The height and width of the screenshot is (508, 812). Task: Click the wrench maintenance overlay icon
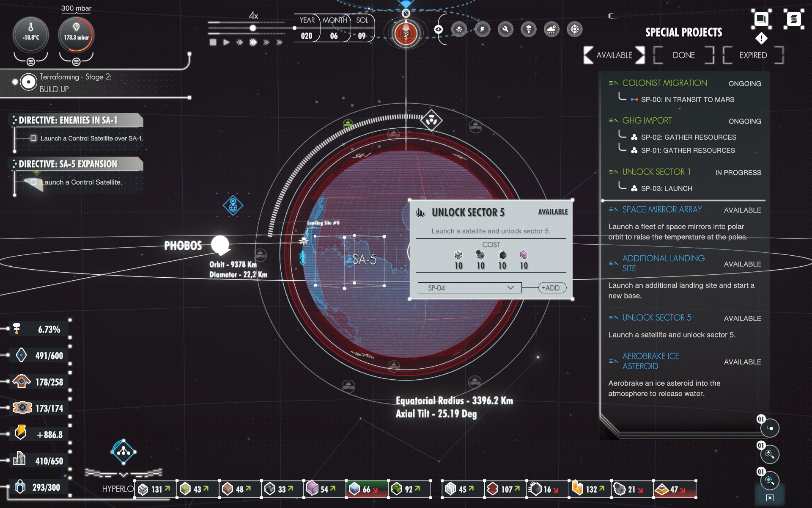(505, 29)
